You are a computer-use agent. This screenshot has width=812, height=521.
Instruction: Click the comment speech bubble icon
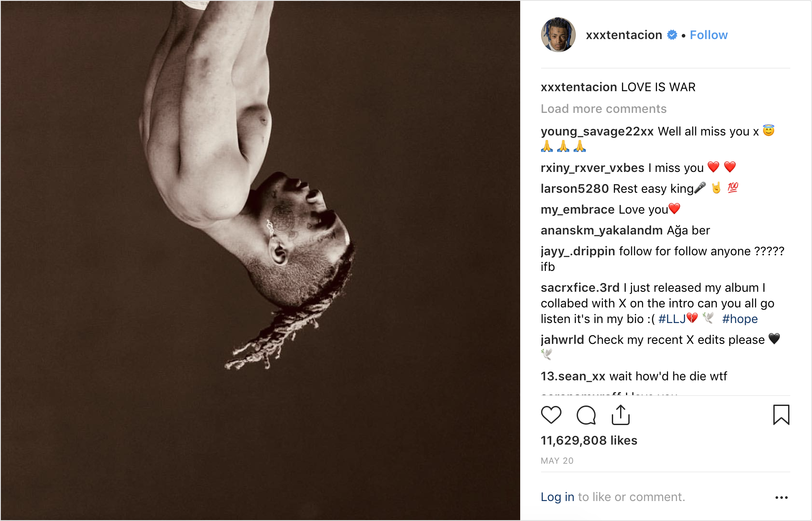point(586,415)
